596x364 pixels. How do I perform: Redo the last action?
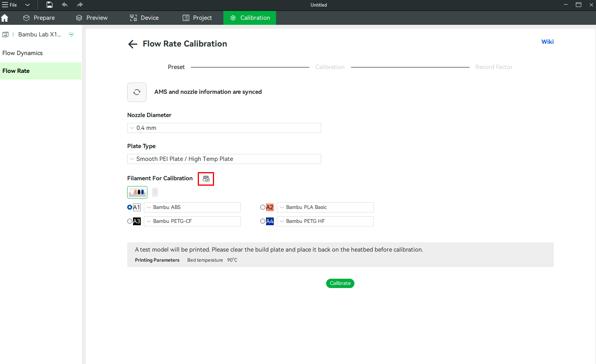coord(80,5)
